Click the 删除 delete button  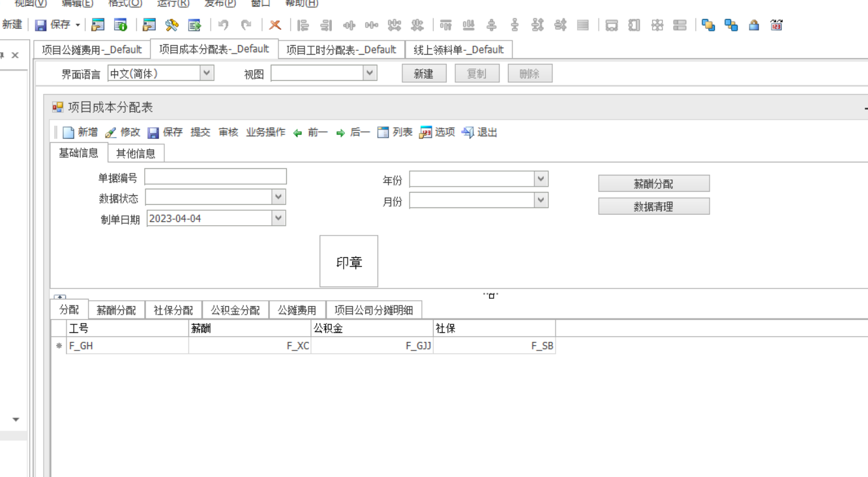530,74
